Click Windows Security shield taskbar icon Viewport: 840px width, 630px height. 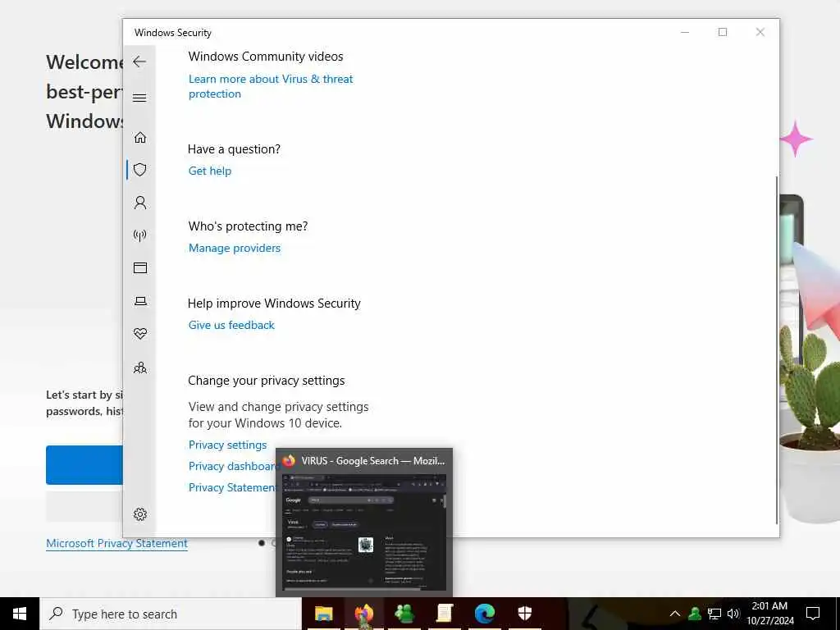[525, 614]
